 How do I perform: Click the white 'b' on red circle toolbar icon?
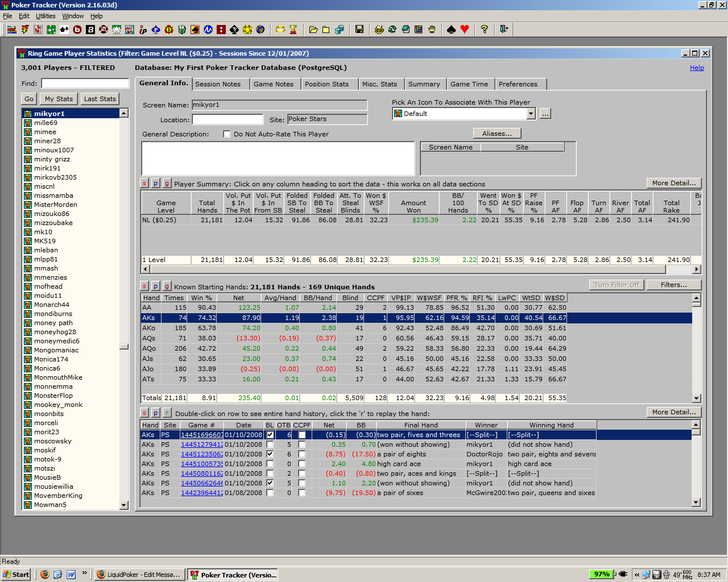click(77, 29)
